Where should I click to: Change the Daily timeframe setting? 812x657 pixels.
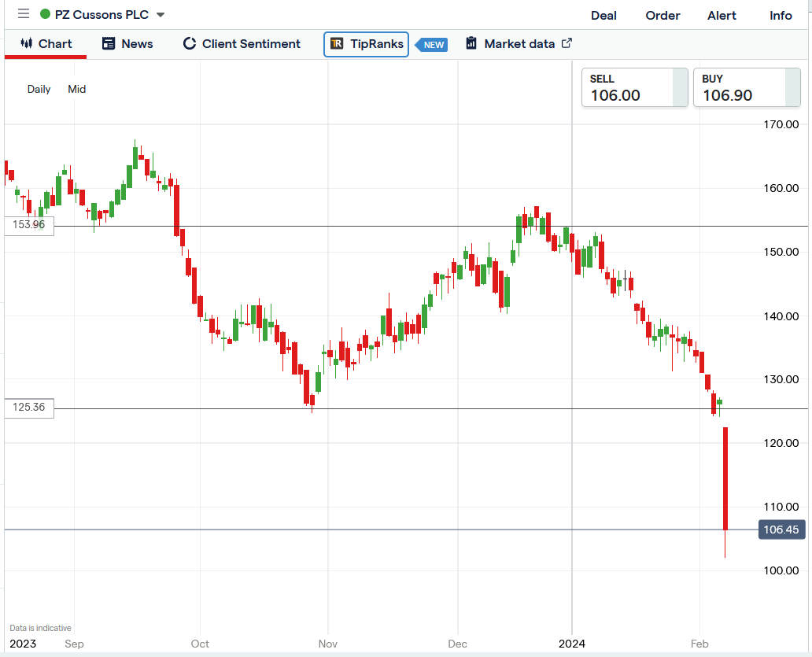coord(39,89)
